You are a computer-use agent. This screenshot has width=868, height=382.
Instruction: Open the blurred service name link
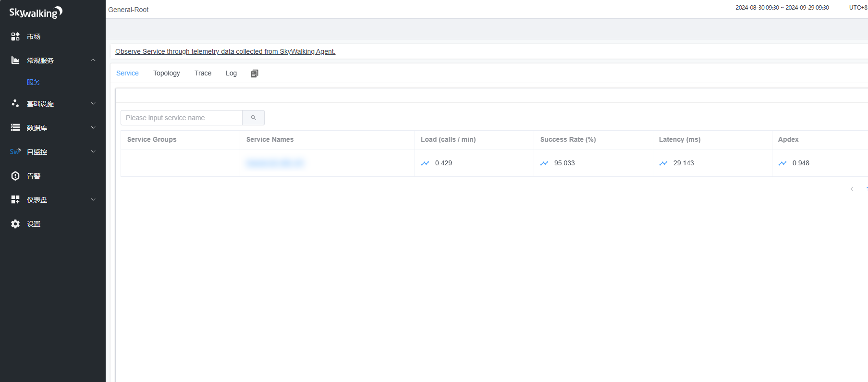(275, 163)
